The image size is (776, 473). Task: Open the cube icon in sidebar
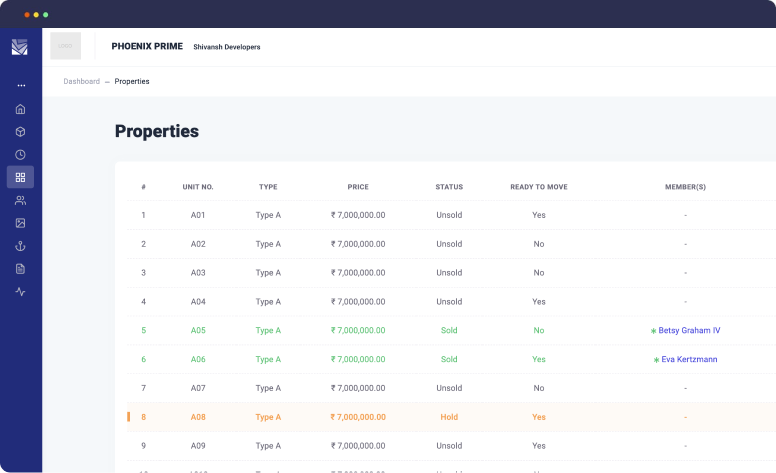coord(20,132)
